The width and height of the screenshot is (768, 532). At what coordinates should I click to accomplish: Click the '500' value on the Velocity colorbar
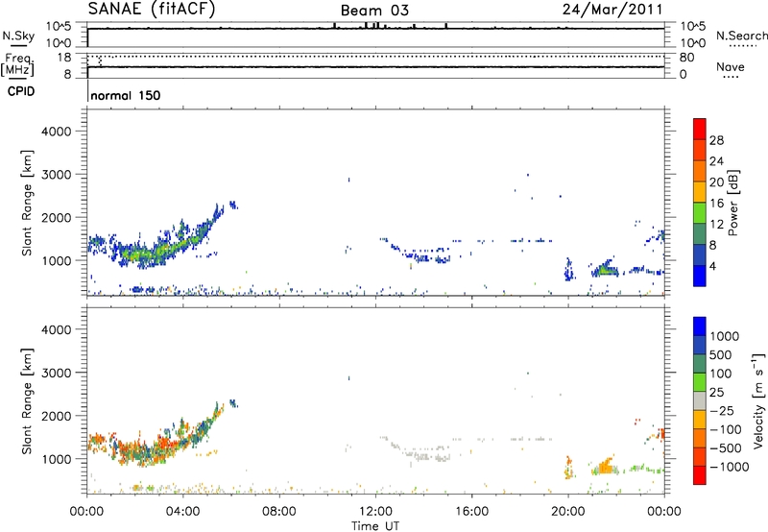tap(719, 354)
